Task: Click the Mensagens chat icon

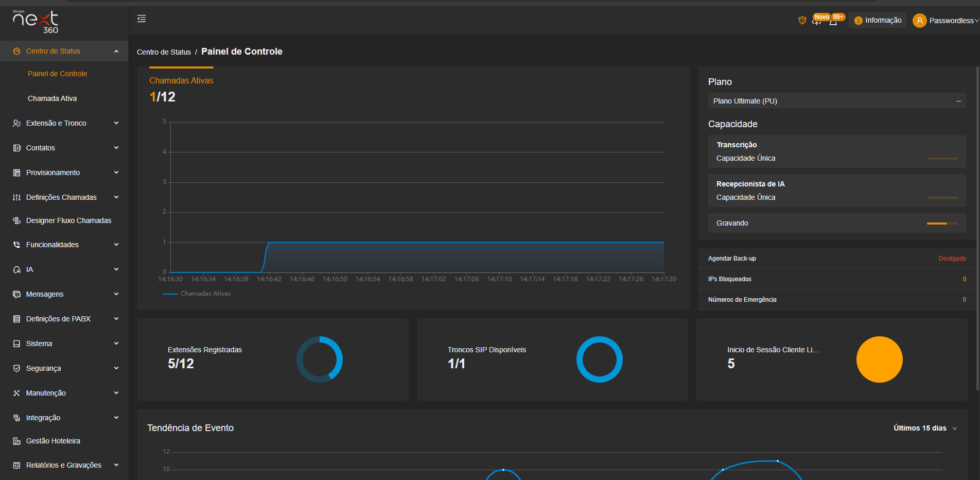Action: pos(16,294)
